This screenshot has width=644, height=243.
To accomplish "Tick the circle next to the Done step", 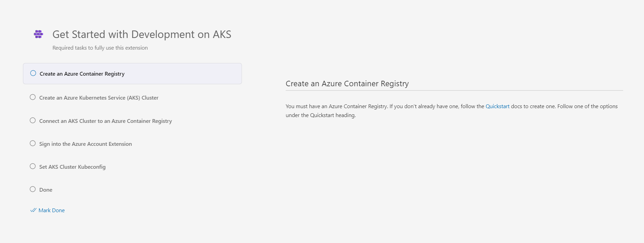I will [x=33, y=189].
